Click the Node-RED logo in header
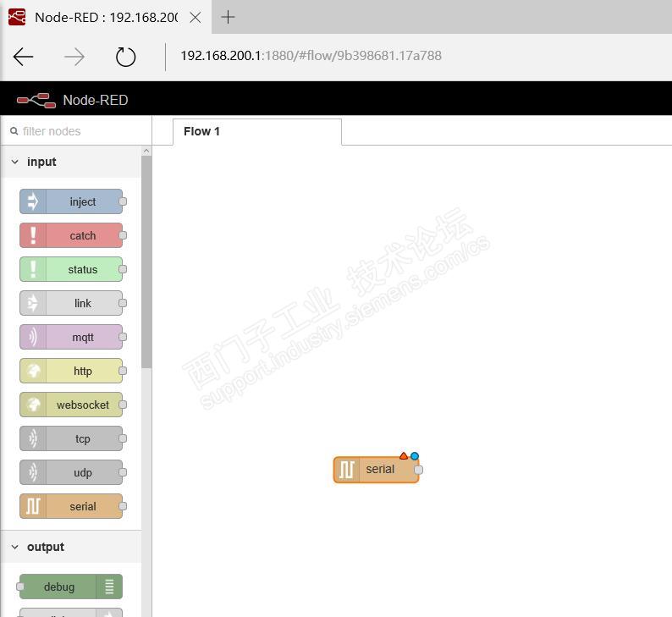Image resolution: width=672 pixels, height=617 pixels. (36, 100)
